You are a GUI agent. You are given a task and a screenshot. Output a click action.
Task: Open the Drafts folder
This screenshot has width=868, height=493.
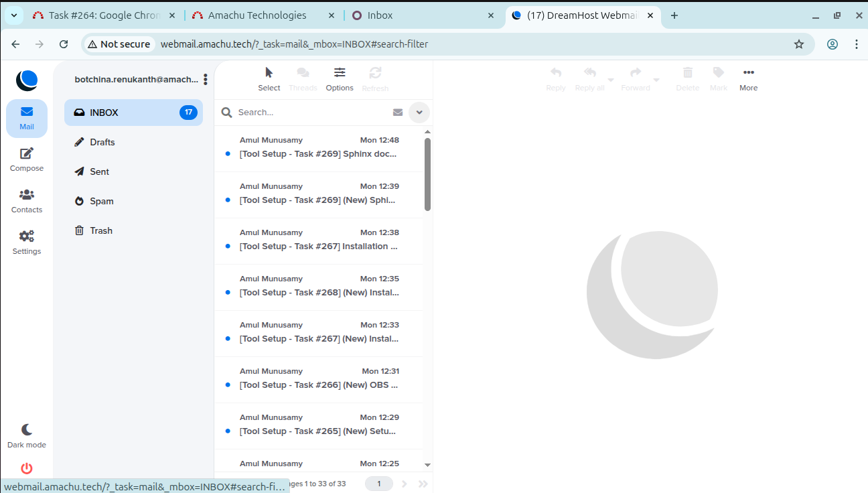pyautogui.click(x=102, y=142)
